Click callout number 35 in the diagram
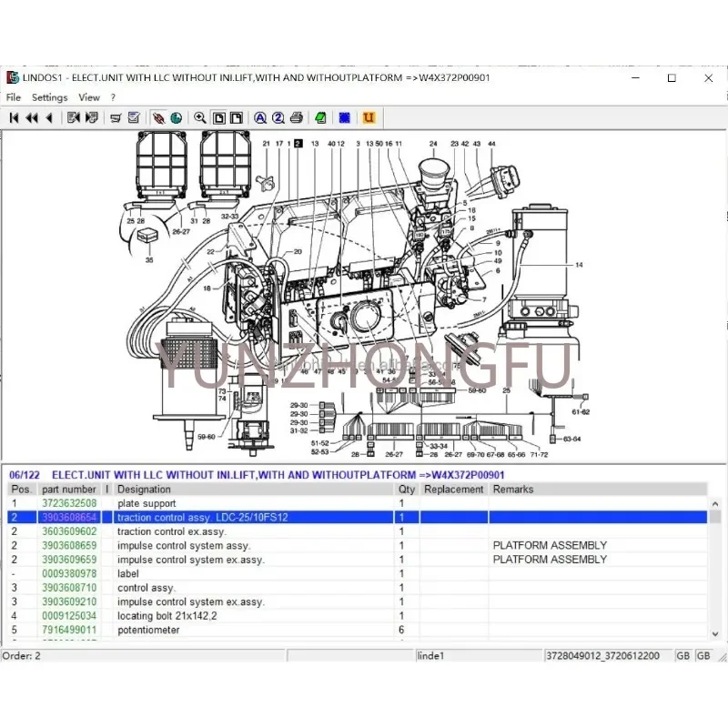This screenshot has height=728, width=728. [149, 260]
